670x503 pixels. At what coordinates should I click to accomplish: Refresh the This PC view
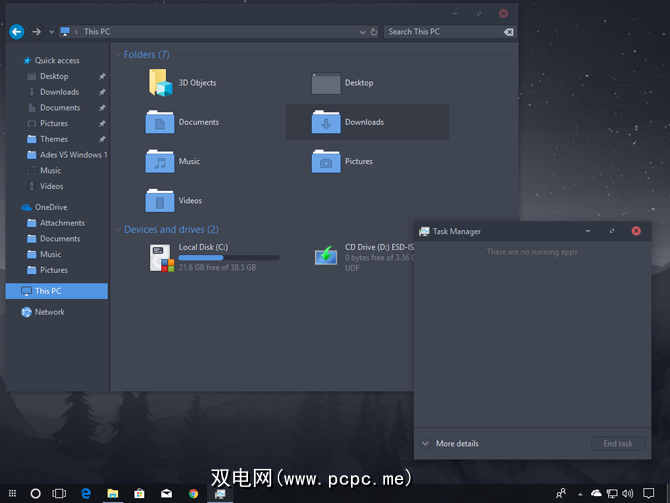point(374,32)
